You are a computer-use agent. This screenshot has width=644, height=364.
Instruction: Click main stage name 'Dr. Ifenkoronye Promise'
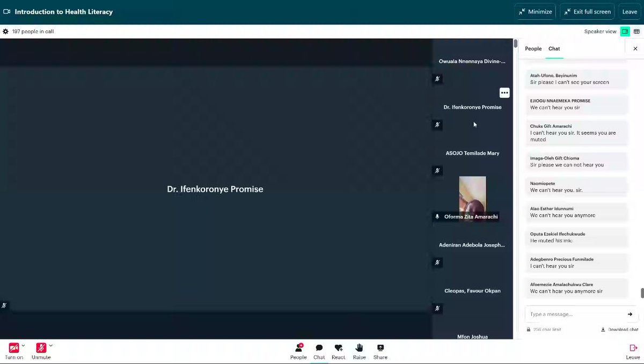coord(215,189)
